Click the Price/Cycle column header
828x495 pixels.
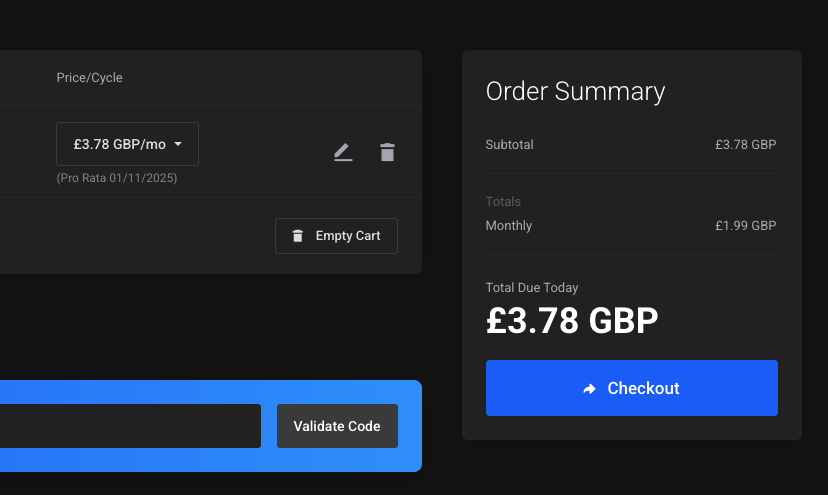click(x=90, y=78)
